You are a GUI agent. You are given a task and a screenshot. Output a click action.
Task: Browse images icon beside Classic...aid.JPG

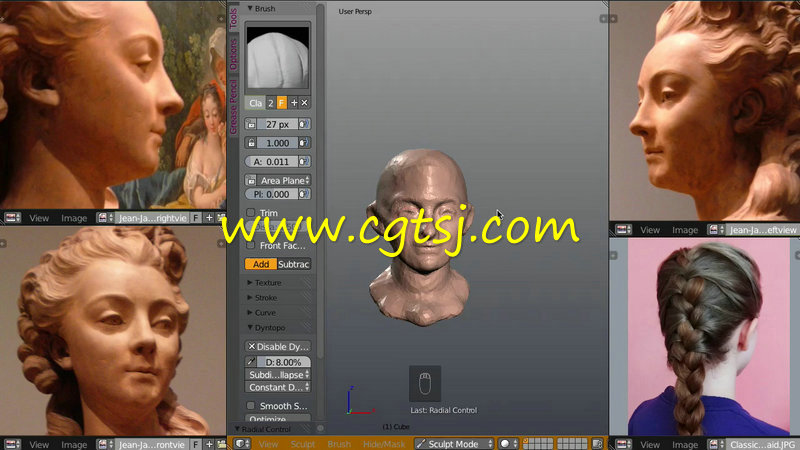(716, 444)
